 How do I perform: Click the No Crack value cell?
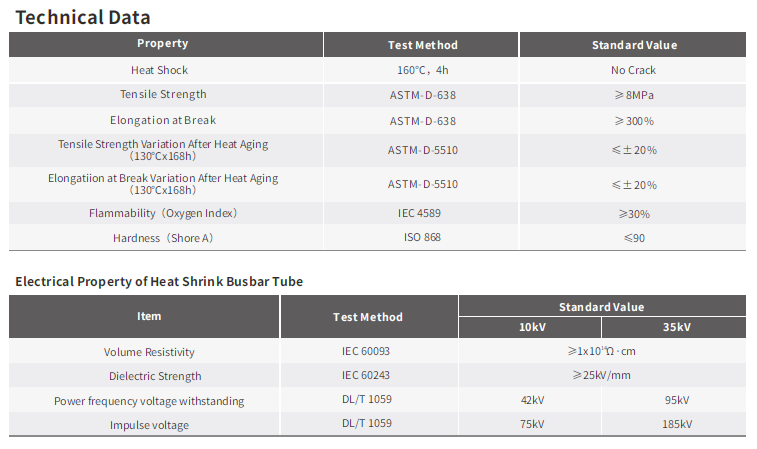click(633, 70)
